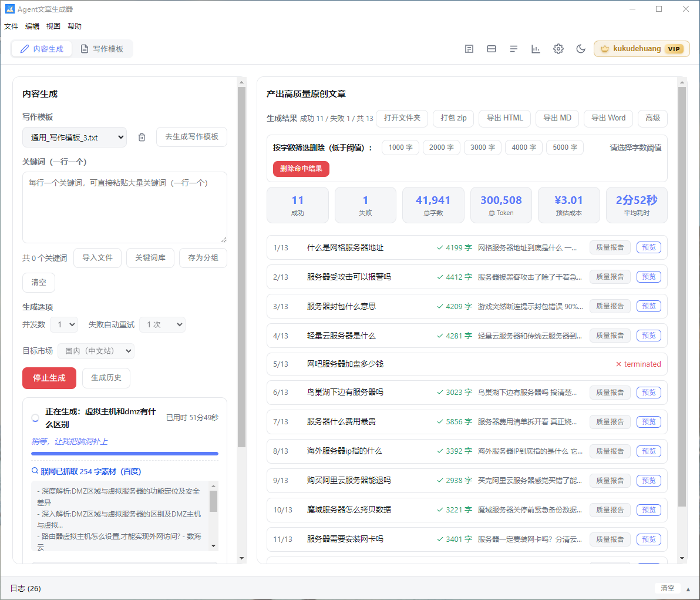Screen dimensions: 700x600
Task: Click the terminated status of row 5/13
Action: [638, 364]
